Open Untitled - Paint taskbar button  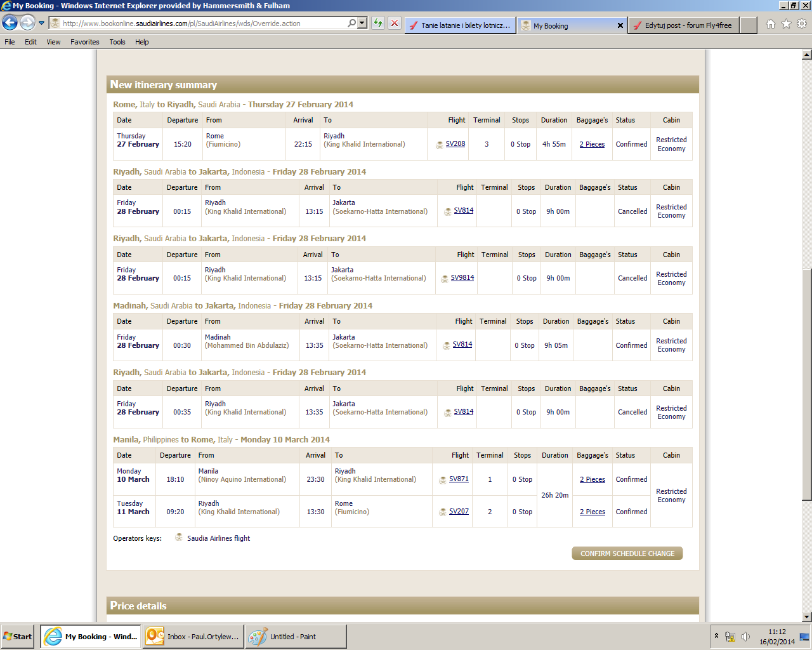point(296,637)
